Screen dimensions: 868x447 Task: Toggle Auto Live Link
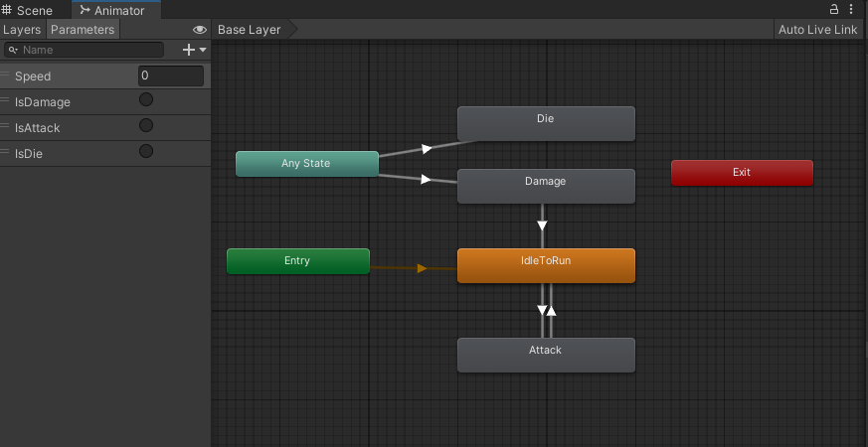point(817,30)
